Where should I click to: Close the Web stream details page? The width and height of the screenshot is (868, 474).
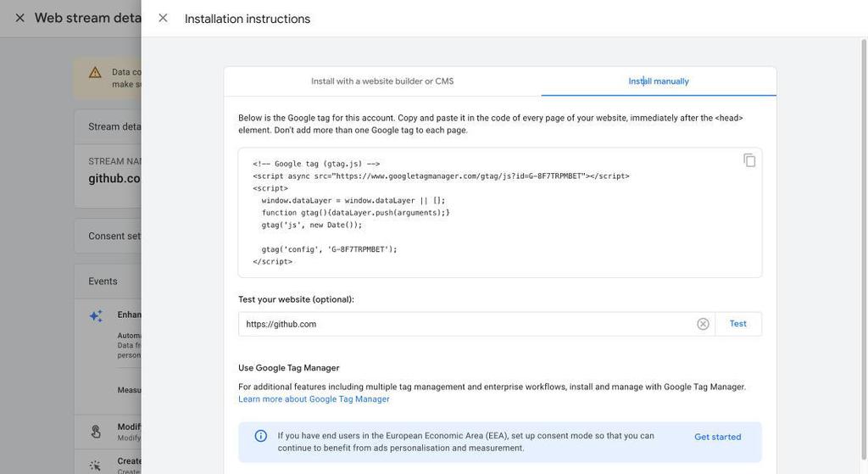click(19, 18)
